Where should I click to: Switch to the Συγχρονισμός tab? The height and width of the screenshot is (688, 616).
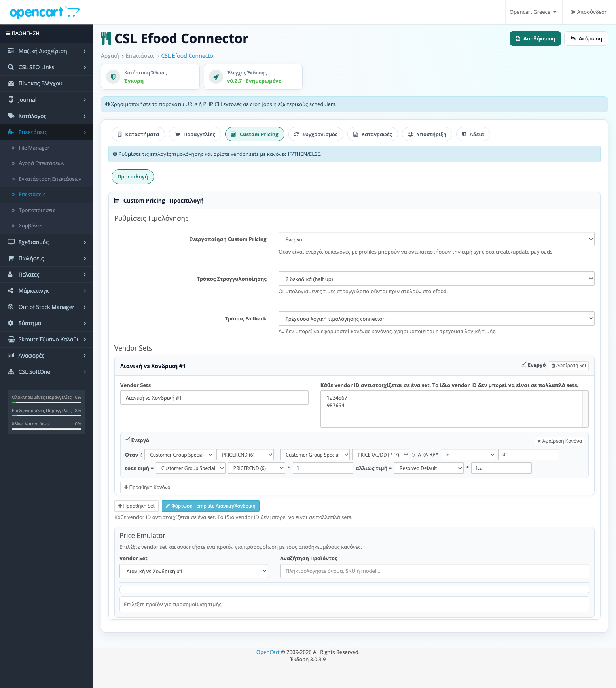316,134
